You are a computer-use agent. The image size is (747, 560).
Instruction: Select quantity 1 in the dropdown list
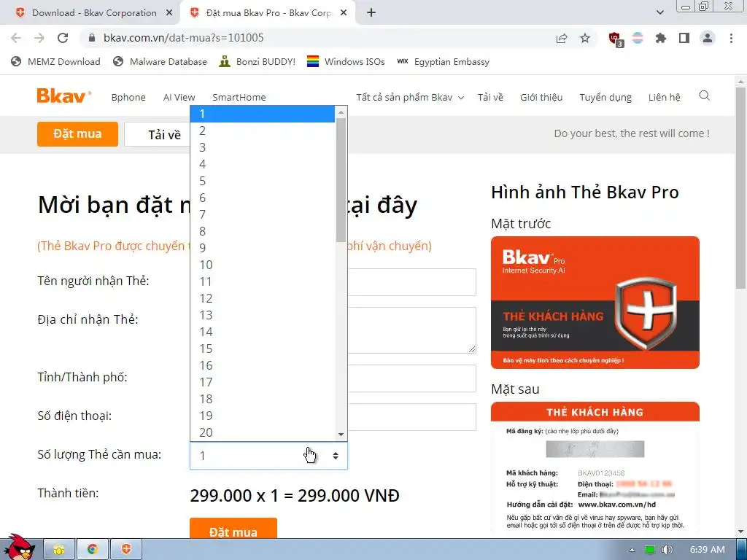[x=263, y=114]
